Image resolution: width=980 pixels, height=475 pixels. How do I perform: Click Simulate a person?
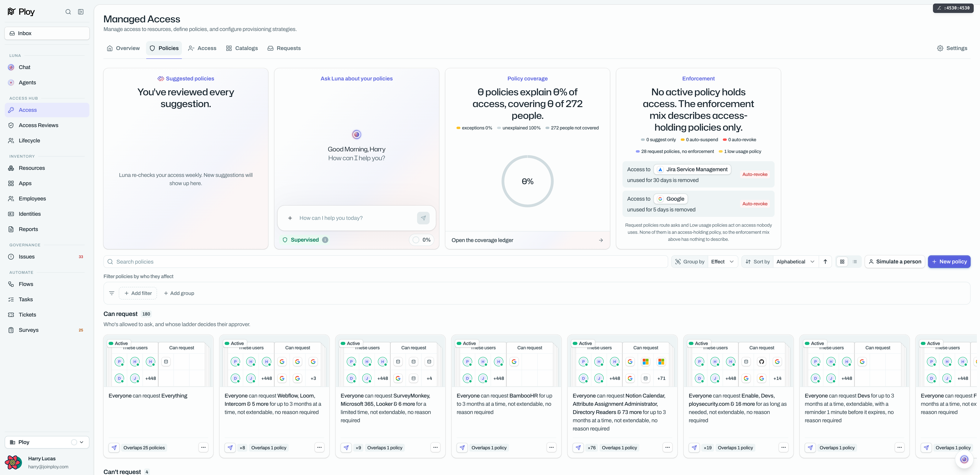(x=895, y=262)
